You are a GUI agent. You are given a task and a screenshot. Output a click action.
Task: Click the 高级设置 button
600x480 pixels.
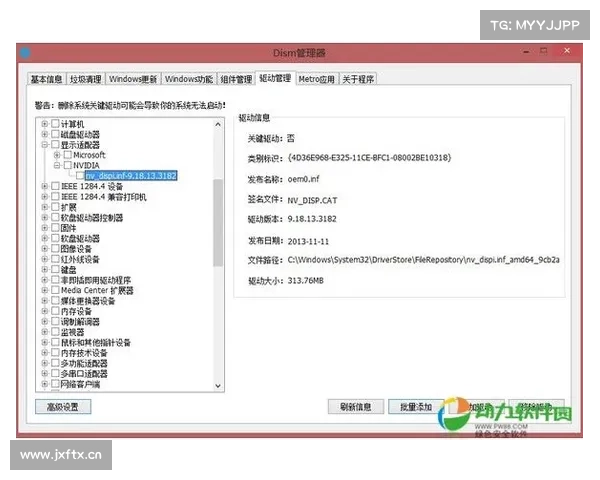[63, 407]
